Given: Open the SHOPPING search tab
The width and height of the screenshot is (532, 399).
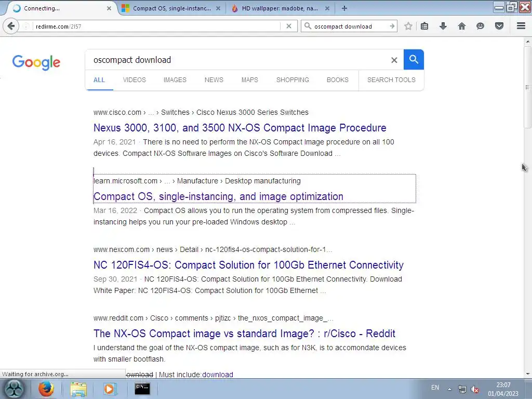Looking at the screenshot, I should pos(292,79).
